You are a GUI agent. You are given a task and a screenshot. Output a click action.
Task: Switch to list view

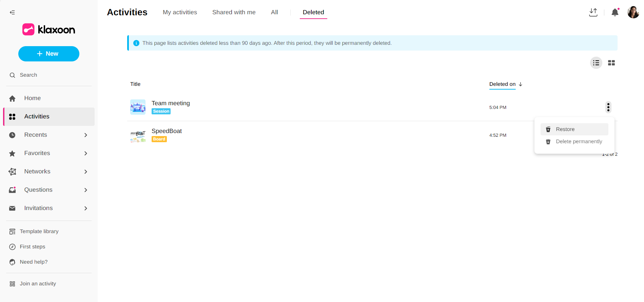click(596, 63)
